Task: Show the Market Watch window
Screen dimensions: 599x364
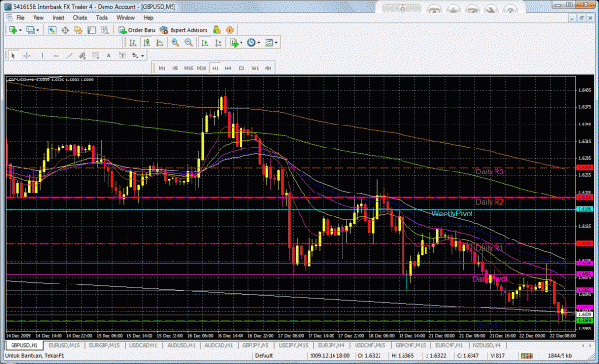Action: pyautogui.click(x=52, y=30)
